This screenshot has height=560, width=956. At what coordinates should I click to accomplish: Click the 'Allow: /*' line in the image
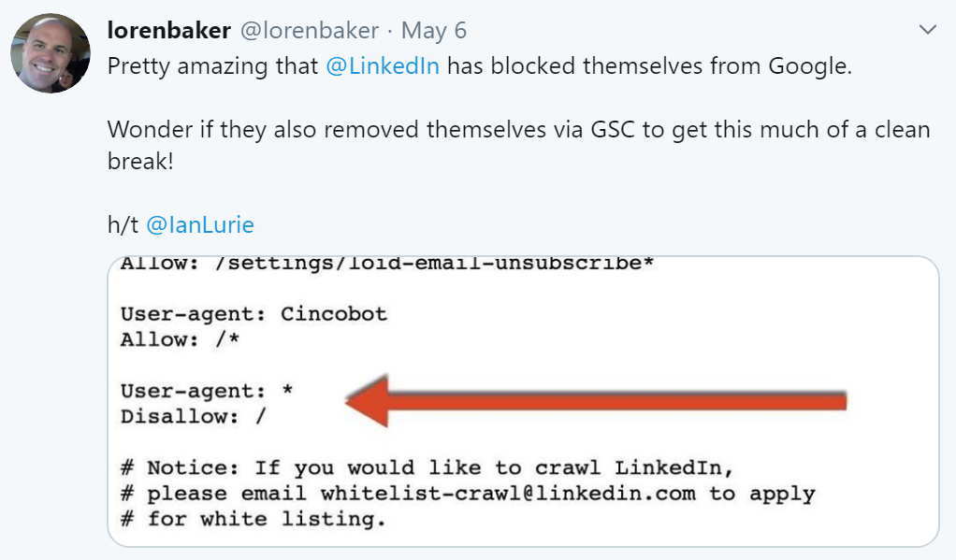pos(181,339)
